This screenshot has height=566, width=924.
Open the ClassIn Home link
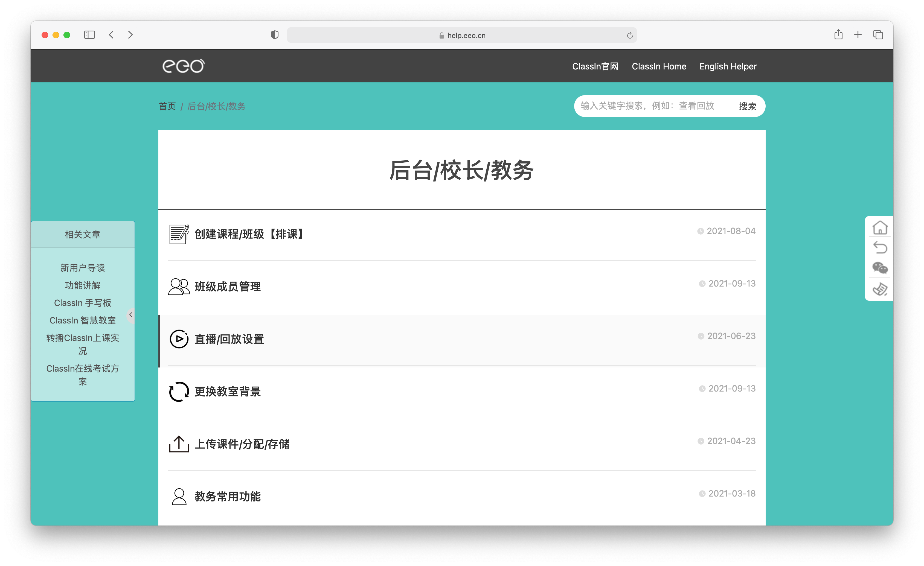(659, 66)
